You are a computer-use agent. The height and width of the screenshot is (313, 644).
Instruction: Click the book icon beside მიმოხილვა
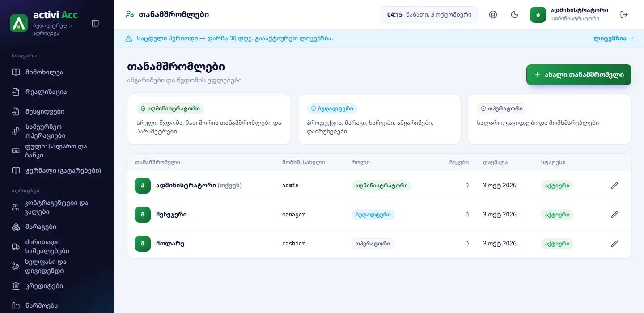click(x=16, y=72)
